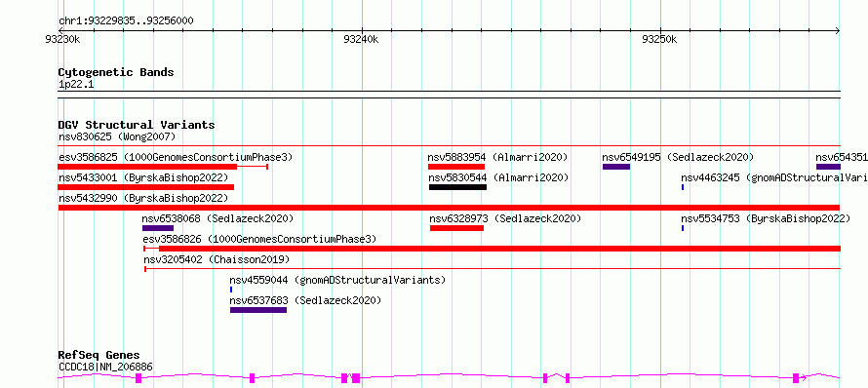Screen dimensions: 868x388
Task: Select the purple bar under nsv6538068
Action: pos(158,228)
